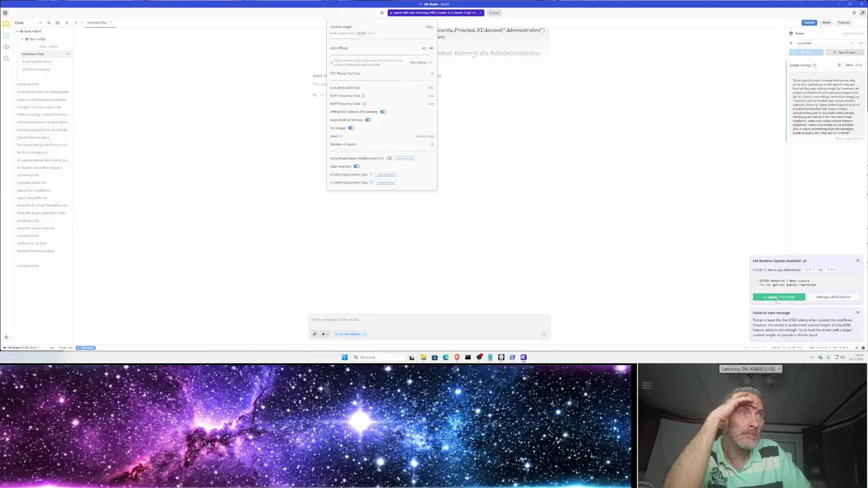Screen dimensions: 868x488
Task: Close LM Runtime Update notification
Action: click(x=858, y=260)
